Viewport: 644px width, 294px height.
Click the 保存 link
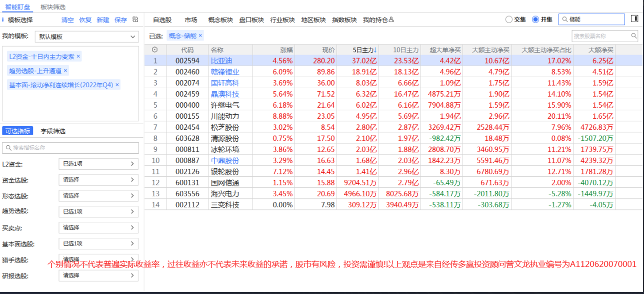121,20
